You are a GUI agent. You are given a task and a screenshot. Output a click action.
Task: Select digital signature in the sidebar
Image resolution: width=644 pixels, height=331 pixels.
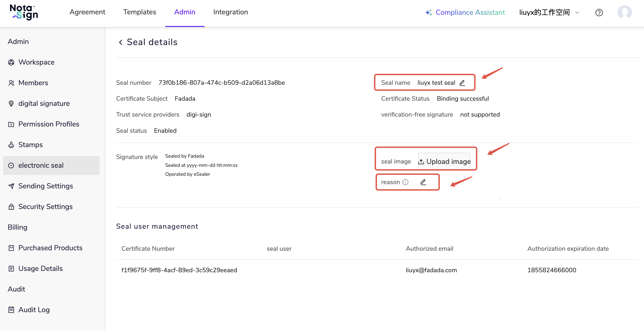[44, 104]
